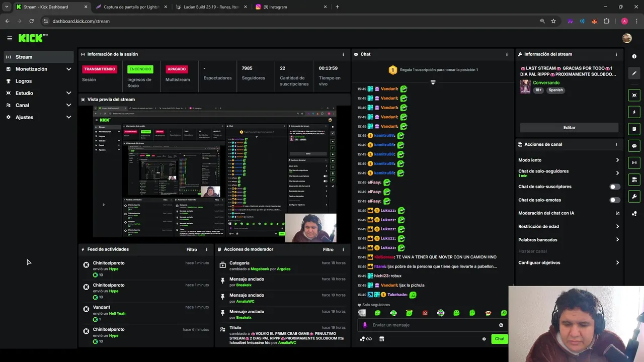Open Filtro in Feed de actividades

click(x=192, y=249)
